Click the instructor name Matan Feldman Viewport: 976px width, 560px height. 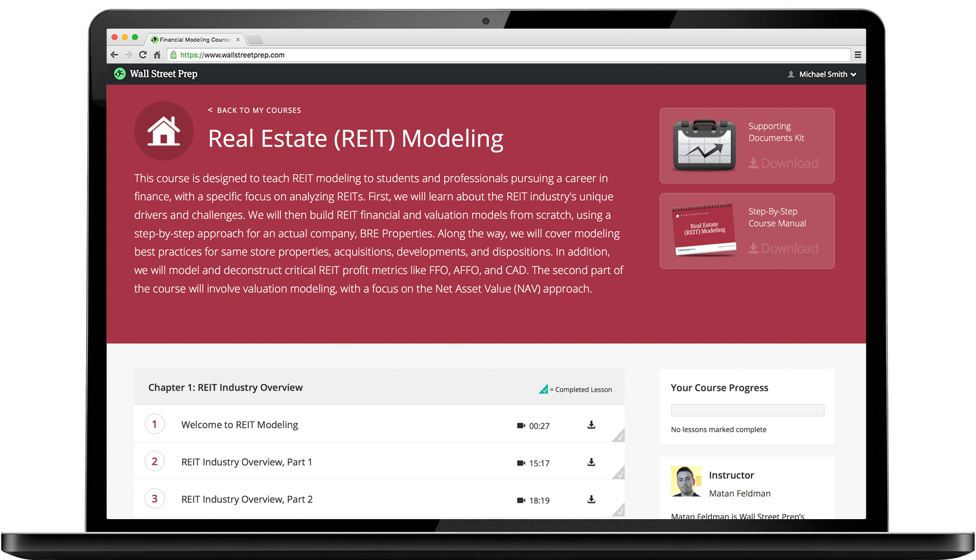[739, 494]
